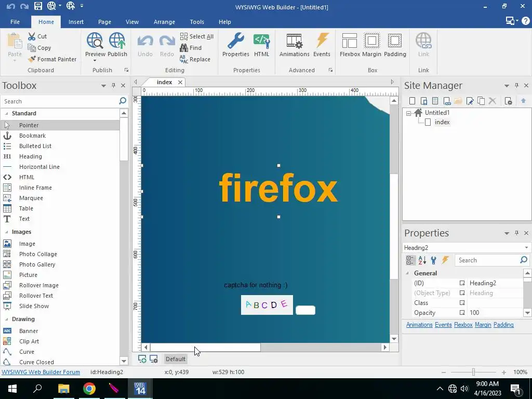Select the Marquee tool
This screenshot has width=532, height=399.
[60, 198]
